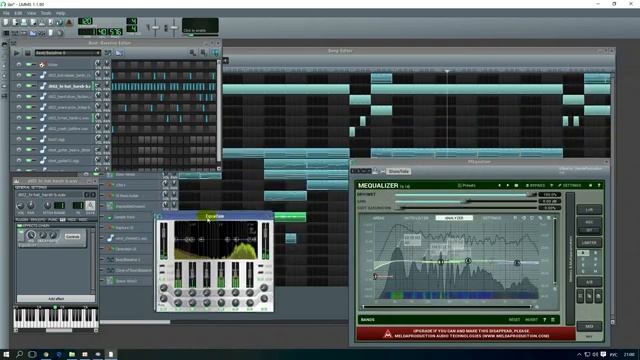The height and width of the screenshot is (360, 640).
Task: Open the Windows Start menu
Action: (6, 355)
